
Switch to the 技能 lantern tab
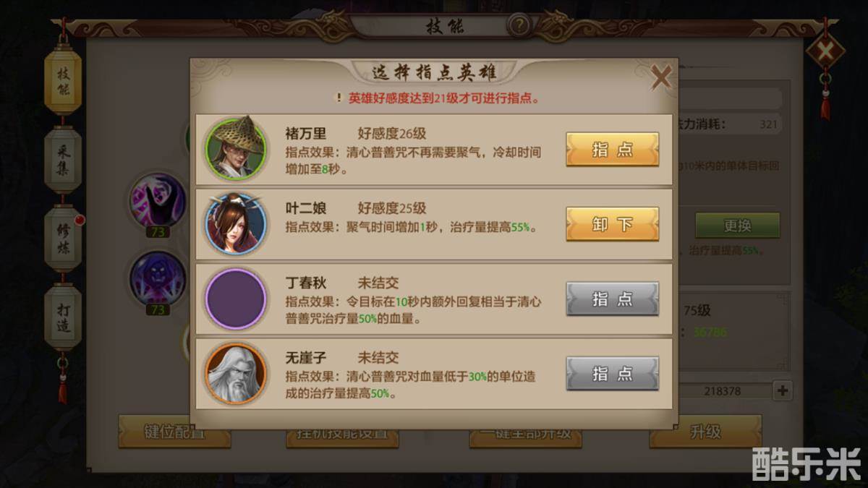[x=63, y=80]
